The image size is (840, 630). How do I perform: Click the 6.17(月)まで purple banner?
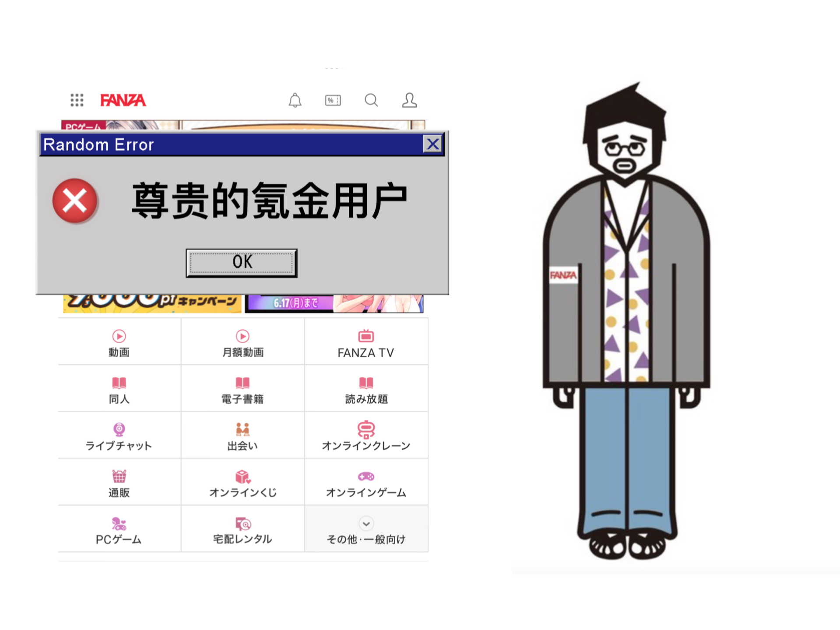(334, 303)
